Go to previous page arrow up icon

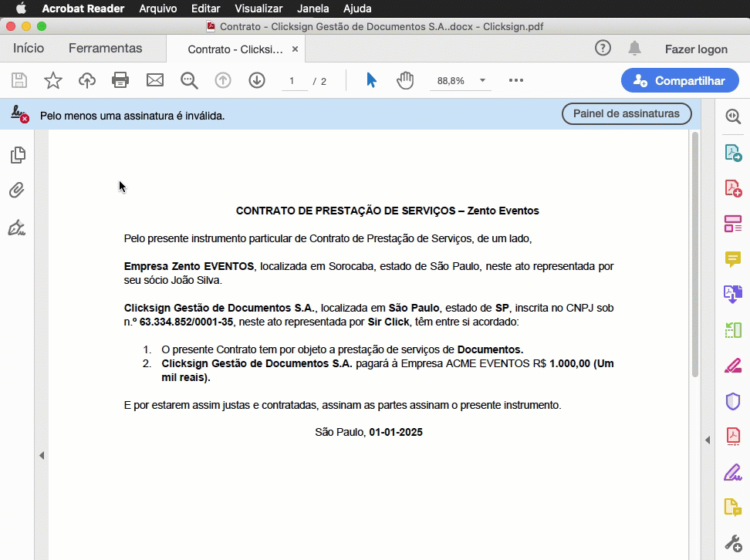pos(223,80)
